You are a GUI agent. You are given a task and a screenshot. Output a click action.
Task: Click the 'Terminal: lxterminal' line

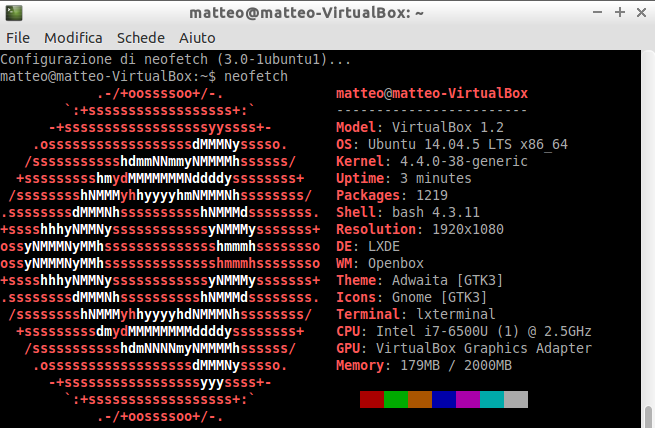tap(416, 314)
